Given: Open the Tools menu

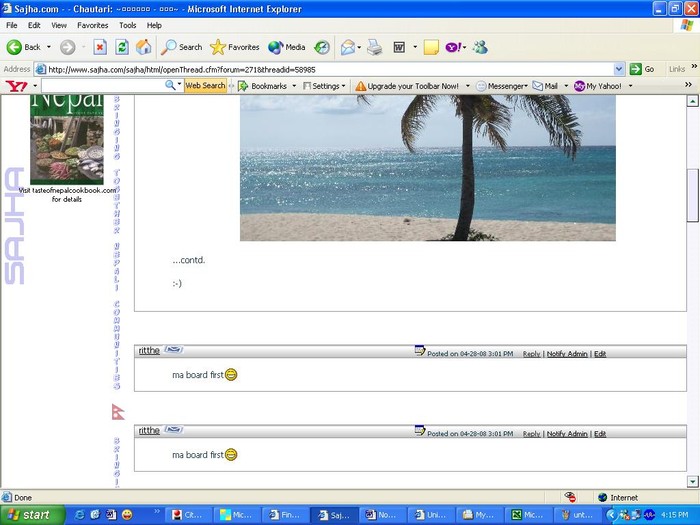Looking at the screenshot, I should (128, 25).
